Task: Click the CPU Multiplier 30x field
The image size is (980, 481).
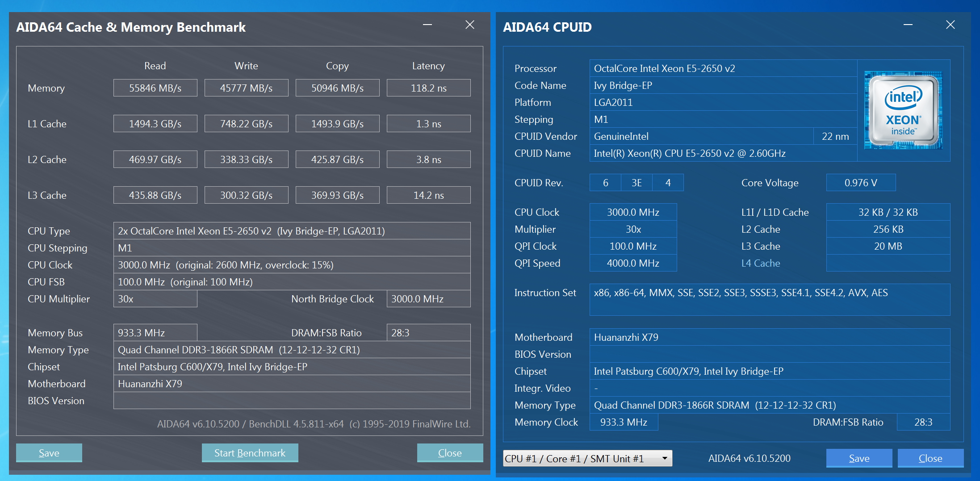Action: click(155, 299)
